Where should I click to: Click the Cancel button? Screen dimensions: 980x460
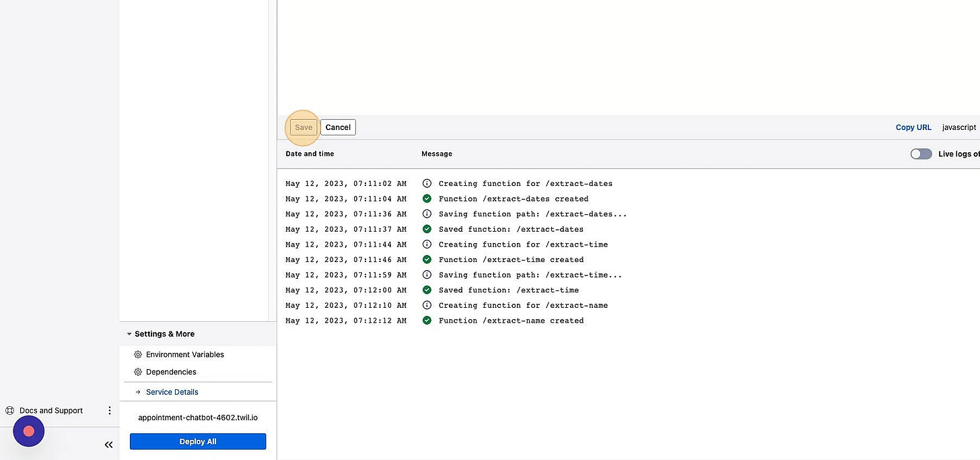click(x=338, y=127)
